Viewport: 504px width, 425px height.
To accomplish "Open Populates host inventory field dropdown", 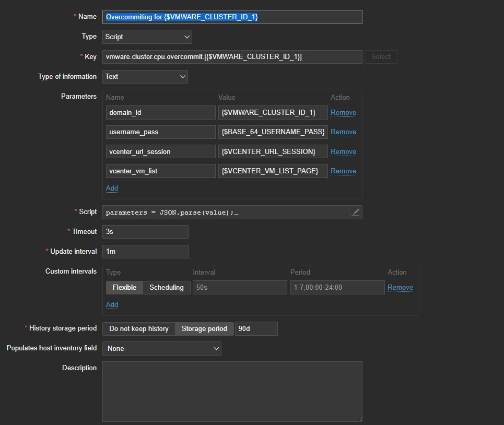I will (x=162, y=348).
